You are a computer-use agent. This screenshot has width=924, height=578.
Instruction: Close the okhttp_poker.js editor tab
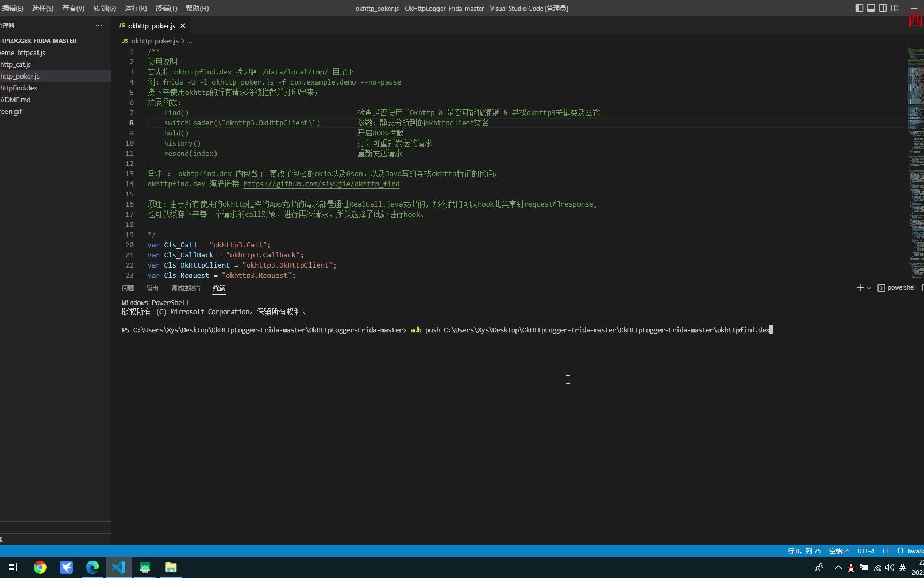click(183, 26)
